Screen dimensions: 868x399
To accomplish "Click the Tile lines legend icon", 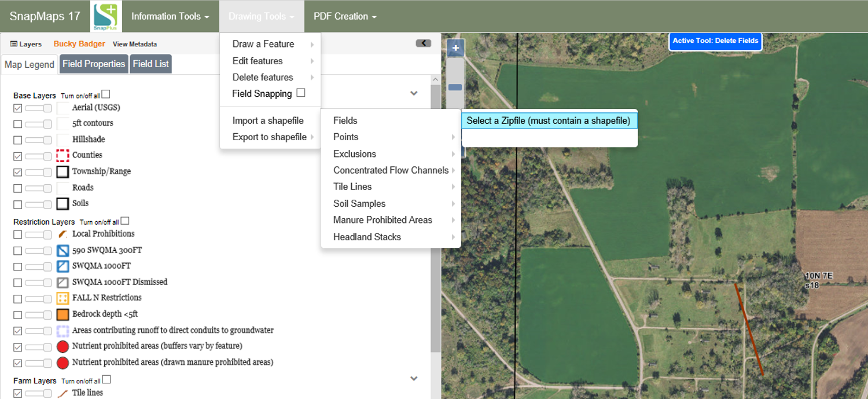I will [x=62, y=393].
